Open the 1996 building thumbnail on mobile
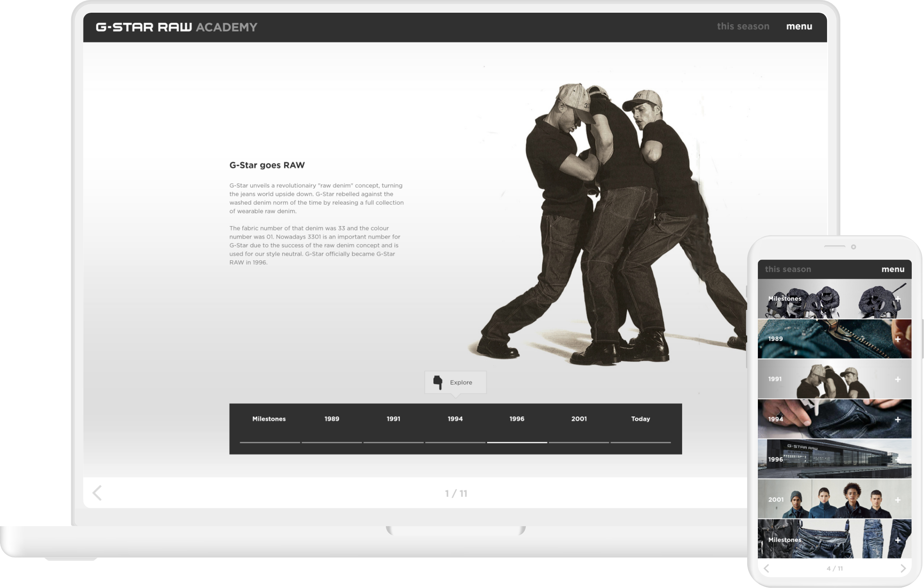Viewport: 924px width, 588px height. coord(834,459)
